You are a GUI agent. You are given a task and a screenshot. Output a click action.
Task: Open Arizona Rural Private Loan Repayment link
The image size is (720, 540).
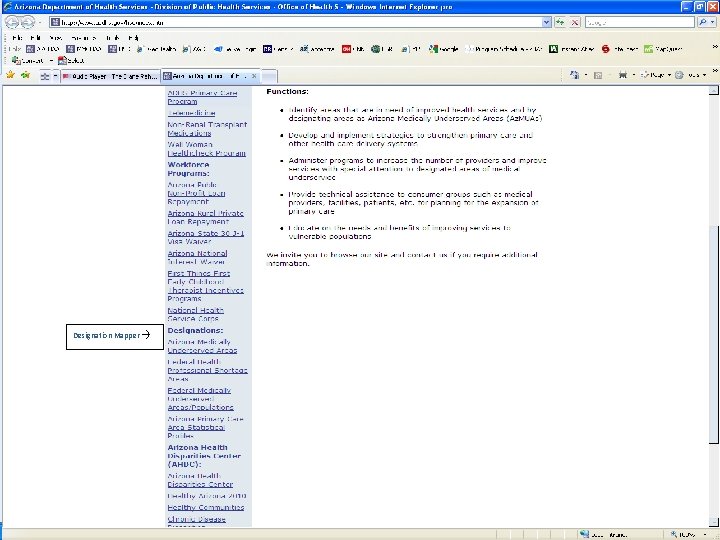205,218
